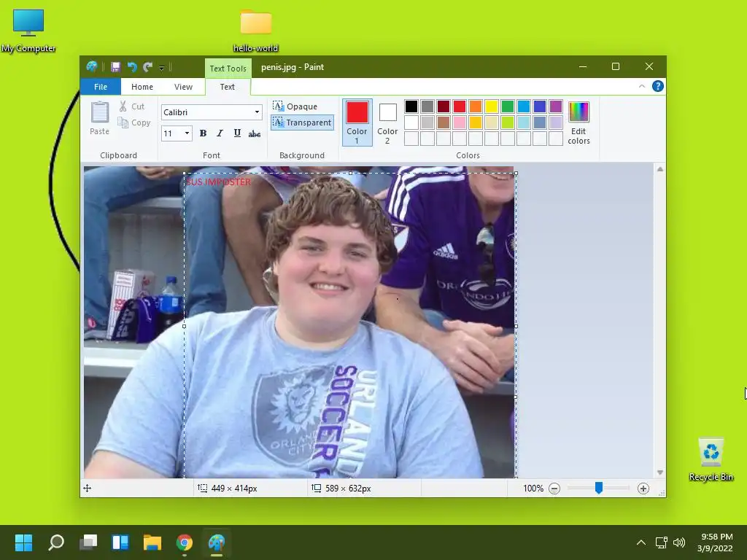Show hidden system tray icons
Viewport: 747px width, 560px height.
coord(641,542)
